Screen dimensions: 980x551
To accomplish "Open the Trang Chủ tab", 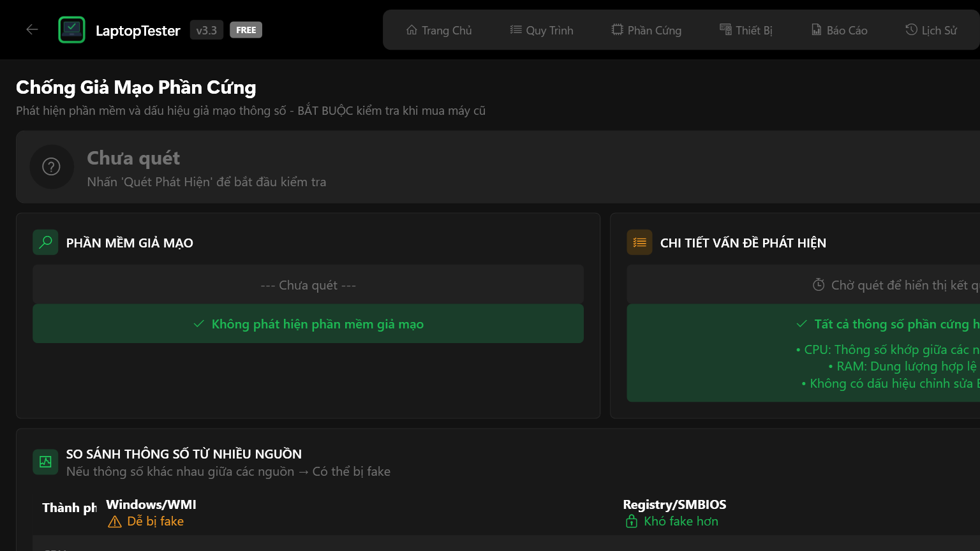I will click(439, 30).
